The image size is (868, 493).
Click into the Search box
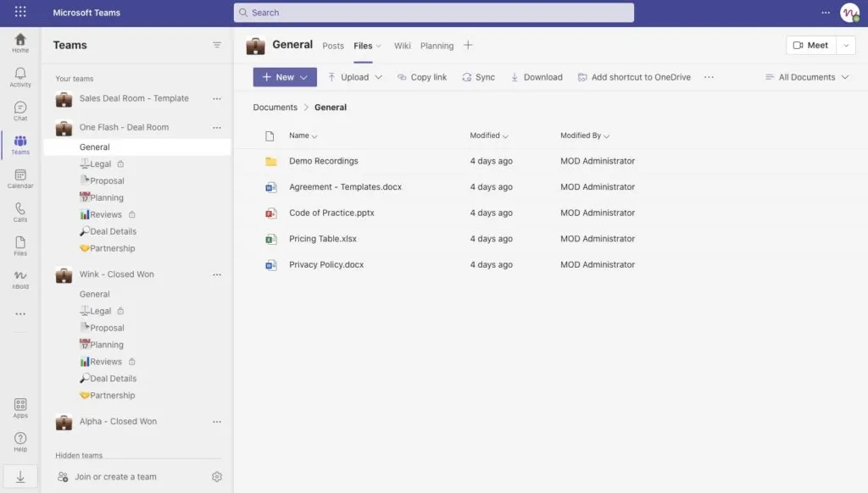433,12
